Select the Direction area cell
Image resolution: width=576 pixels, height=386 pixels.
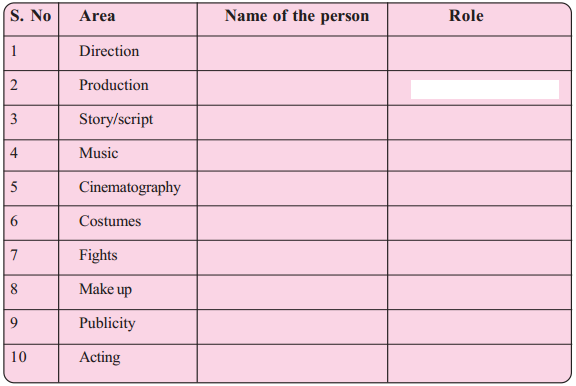click(x=128, y=53)
